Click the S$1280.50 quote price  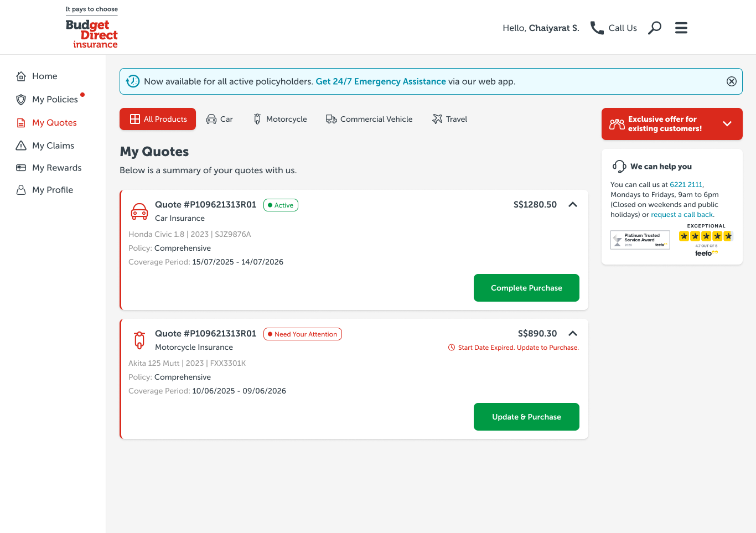coord(535,205)
